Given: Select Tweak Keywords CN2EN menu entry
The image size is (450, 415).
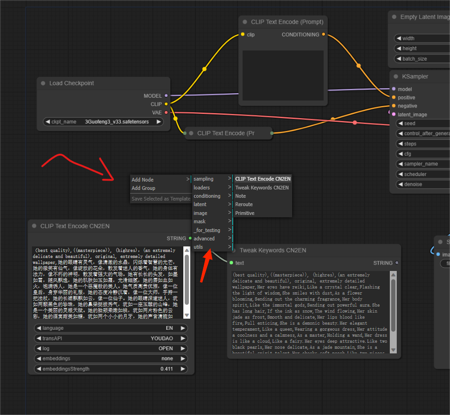Looking at the screenshot, I should (x=263, y=188).
